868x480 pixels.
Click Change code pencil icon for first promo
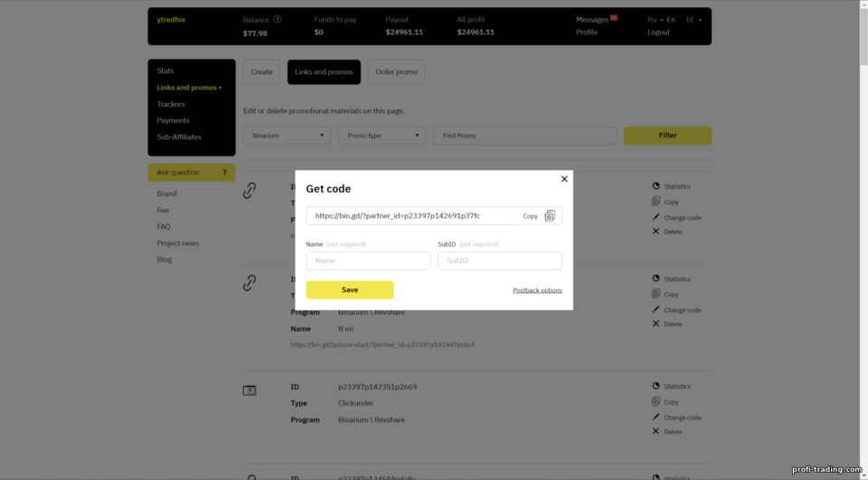[656, 217]
